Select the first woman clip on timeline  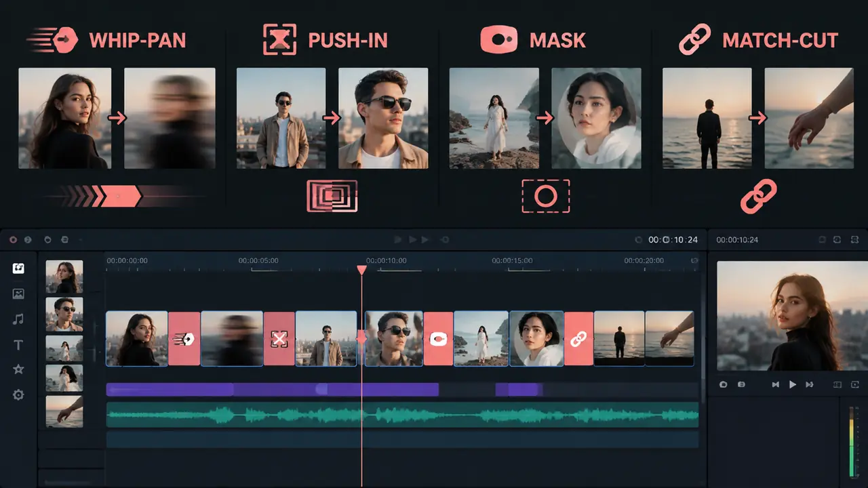pos(137,339)
